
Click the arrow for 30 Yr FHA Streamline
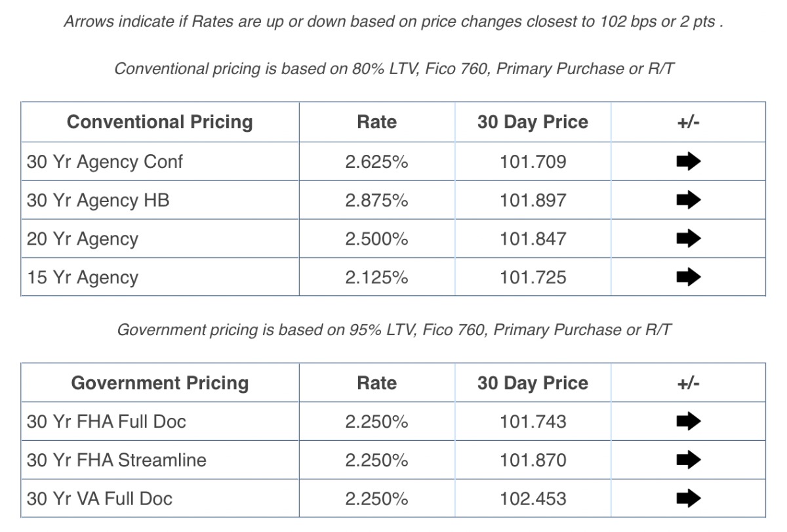688,460
